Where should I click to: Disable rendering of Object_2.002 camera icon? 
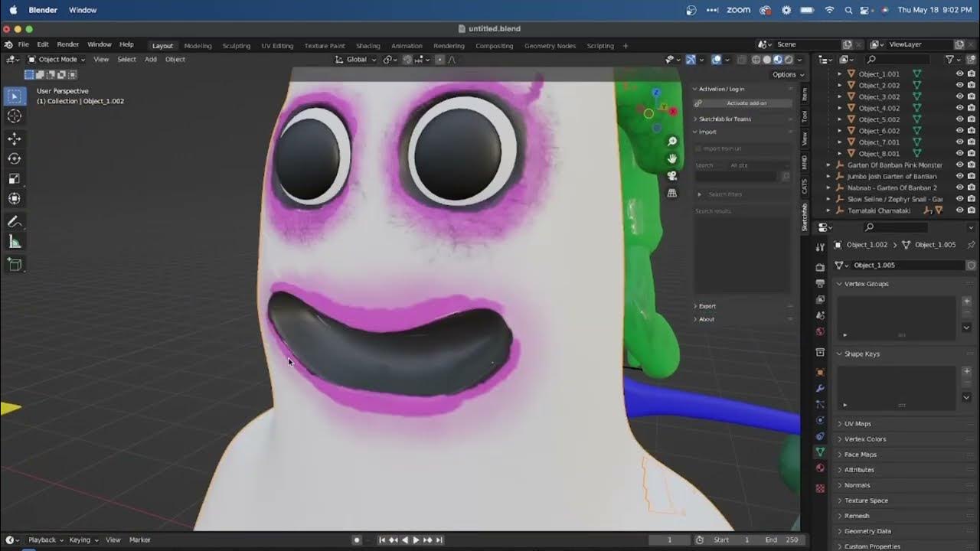point(971,86)
